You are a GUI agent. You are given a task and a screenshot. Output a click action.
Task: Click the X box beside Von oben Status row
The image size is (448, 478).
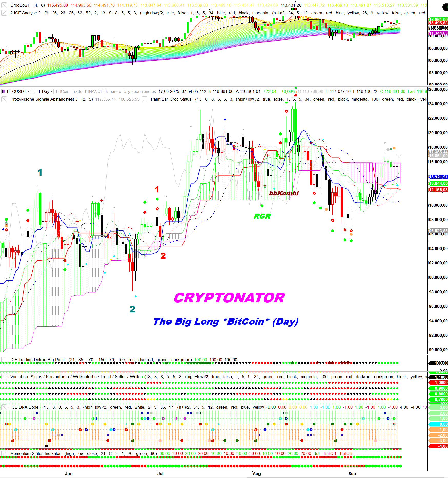pyautogui.click(x=4, y=377)
